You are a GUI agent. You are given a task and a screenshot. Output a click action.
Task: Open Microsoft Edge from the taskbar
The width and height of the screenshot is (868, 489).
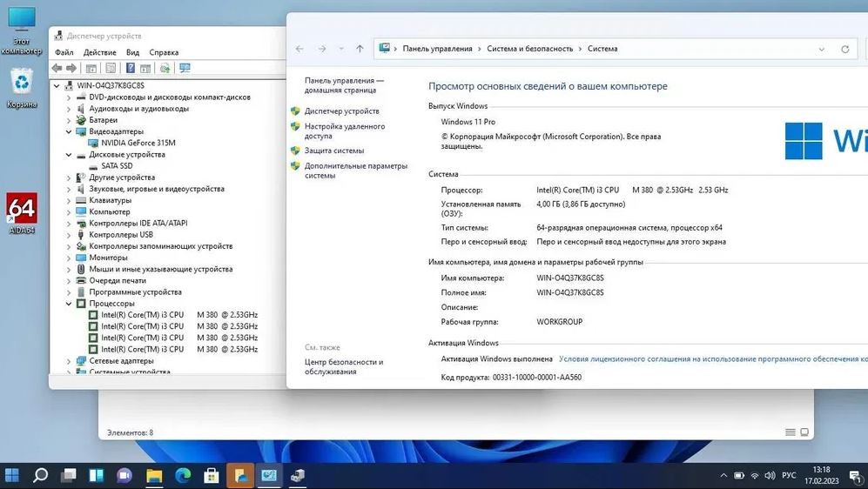(183, 475)
